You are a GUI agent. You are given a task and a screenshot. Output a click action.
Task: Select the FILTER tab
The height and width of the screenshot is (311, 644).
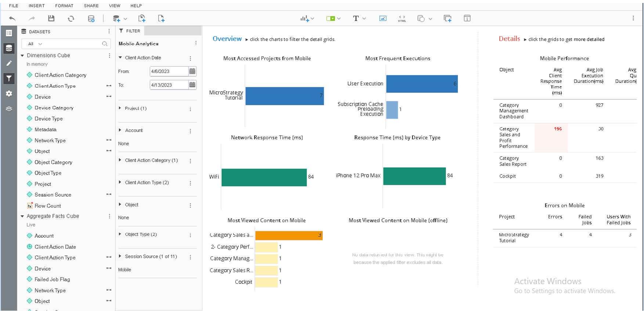tap(130, 31)
